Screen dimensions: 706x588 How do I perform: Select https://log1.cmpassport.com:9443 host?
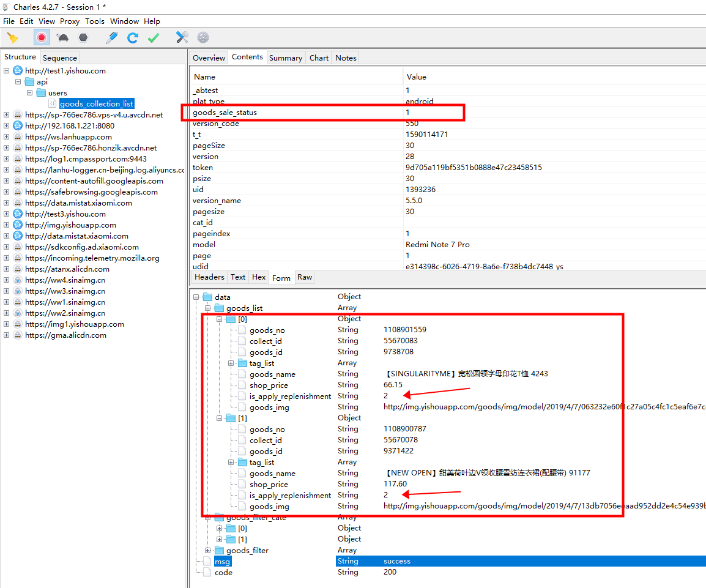click(86, 159)
